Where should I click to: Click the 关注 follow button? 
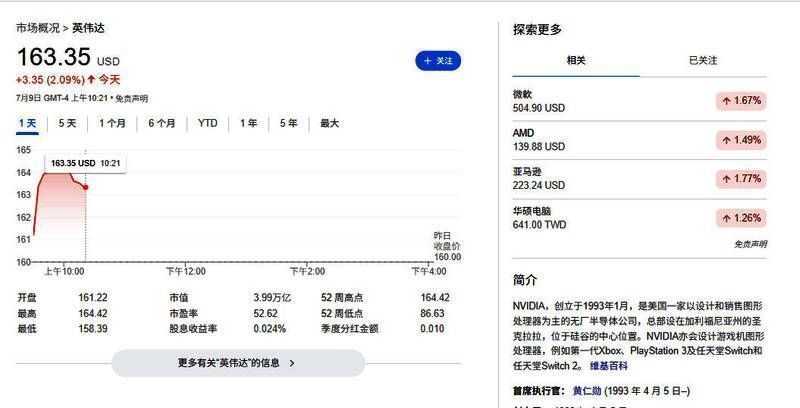(x=438, y=61)
